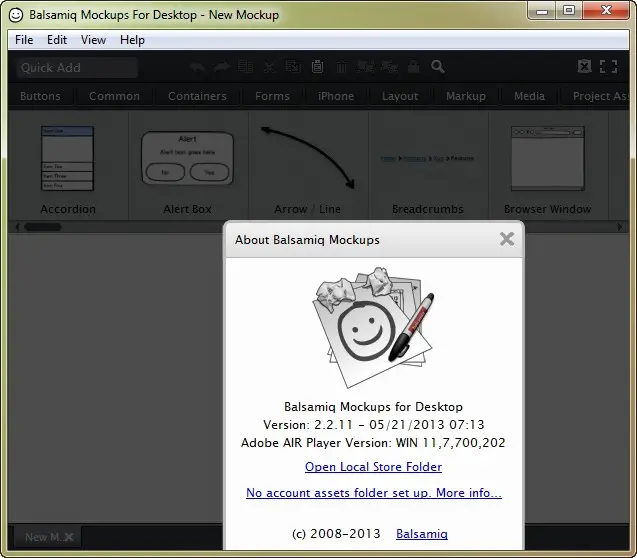
Task: Select the iPhone library tab
Action: click(x=336, y=96)
